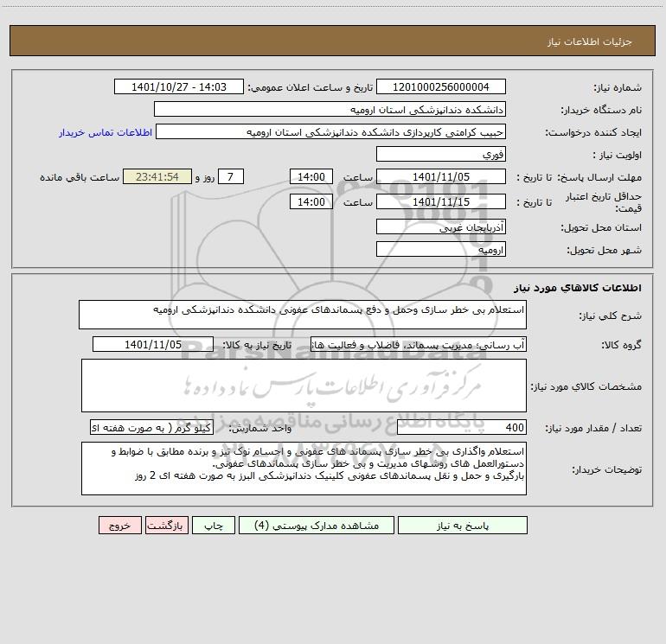The height and width of the screenshot is (644, 666).
Task: Click the تاریخ نیاز به کالا date field
Action: pyautogui.click(x=153, y=344)
